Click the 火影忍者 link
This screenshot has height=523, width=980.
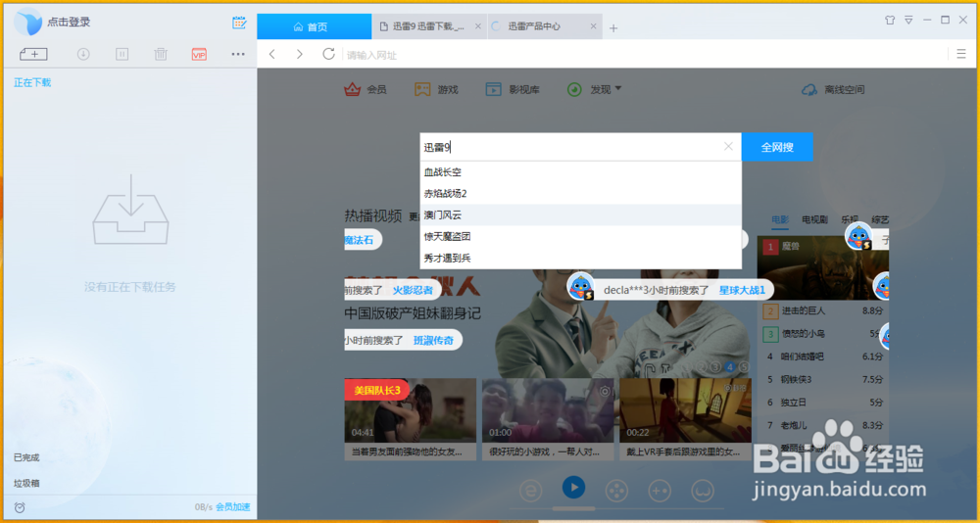[x=413, y=290]
